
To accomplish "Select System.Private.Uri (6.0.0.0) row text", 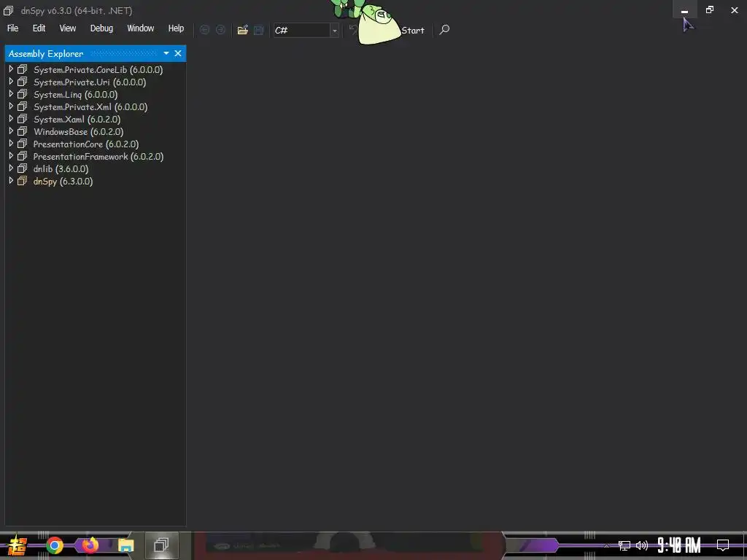I will tap(90, 82).
